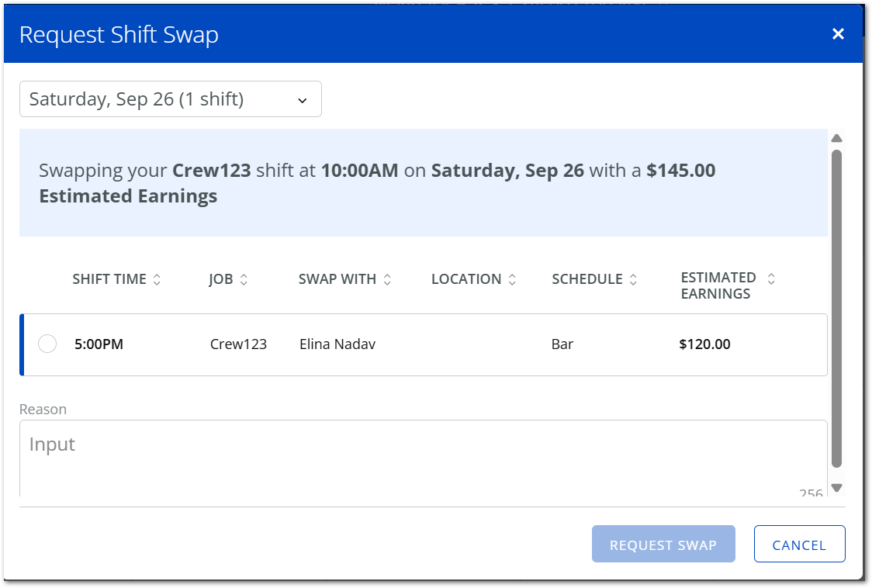
Task: Click the SWAP WITH column header
Action: 337,279
